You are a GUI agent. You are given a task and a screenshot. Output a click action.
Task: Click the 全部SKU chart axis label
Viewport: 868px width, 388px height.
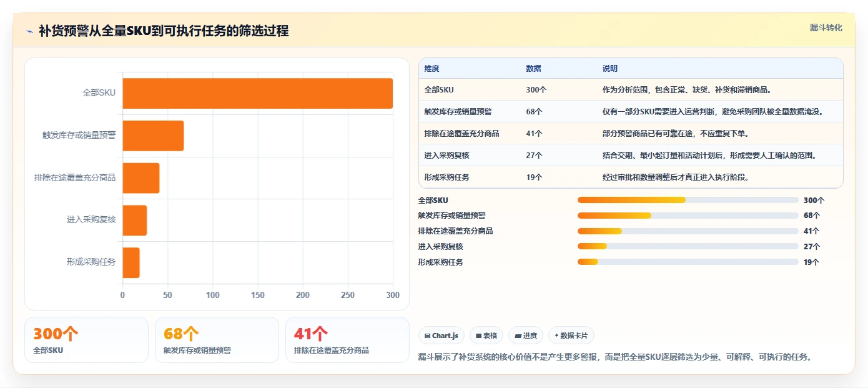(x=99, y=93)
